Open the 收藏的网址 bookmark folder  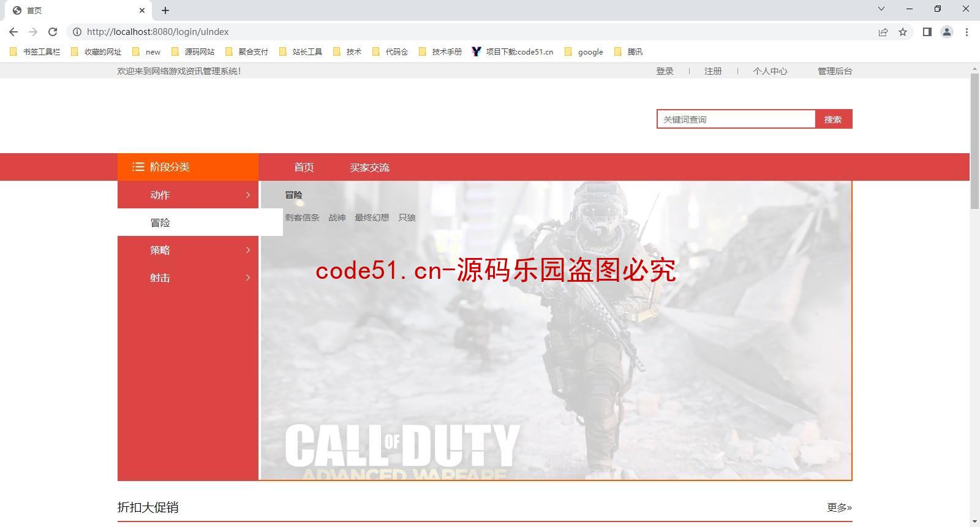coord(97,52)
